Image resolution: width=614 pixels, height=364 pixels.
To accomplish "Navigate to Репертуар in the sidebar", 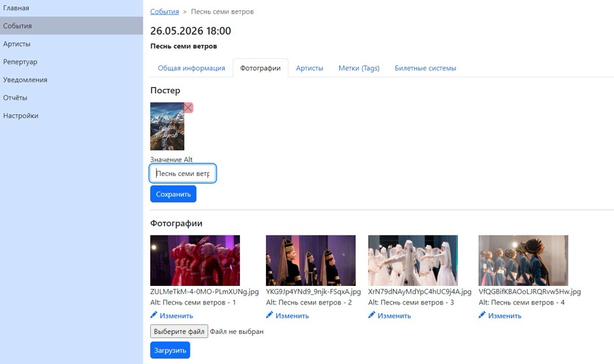I will coord(20,62).
